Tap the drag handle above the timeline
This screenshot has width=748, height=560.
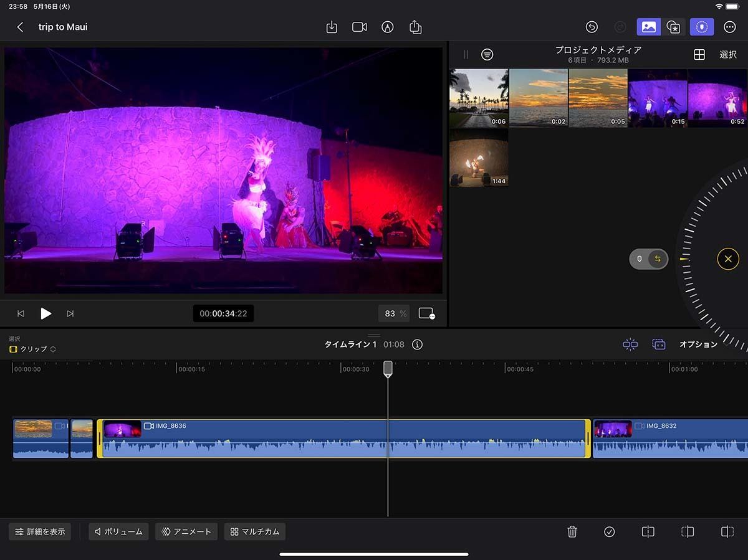(x=374, y=335)
